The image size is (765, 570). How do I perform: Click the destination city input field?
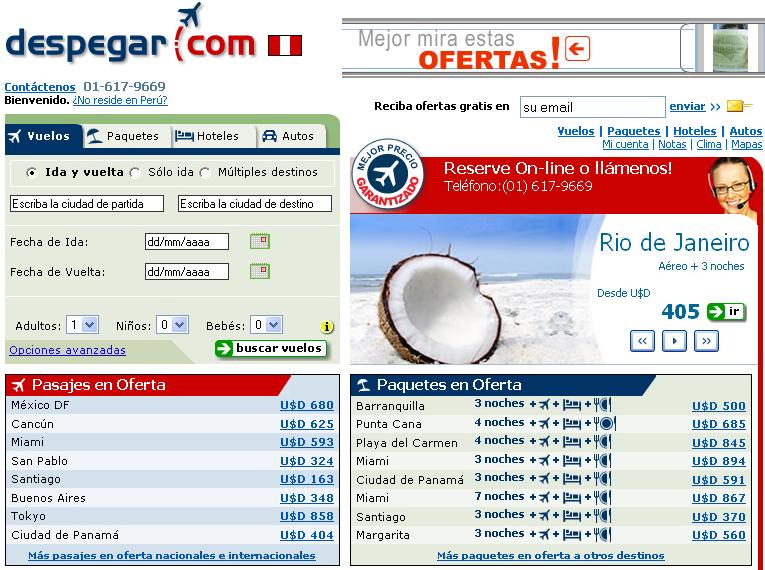pos(255,204)
